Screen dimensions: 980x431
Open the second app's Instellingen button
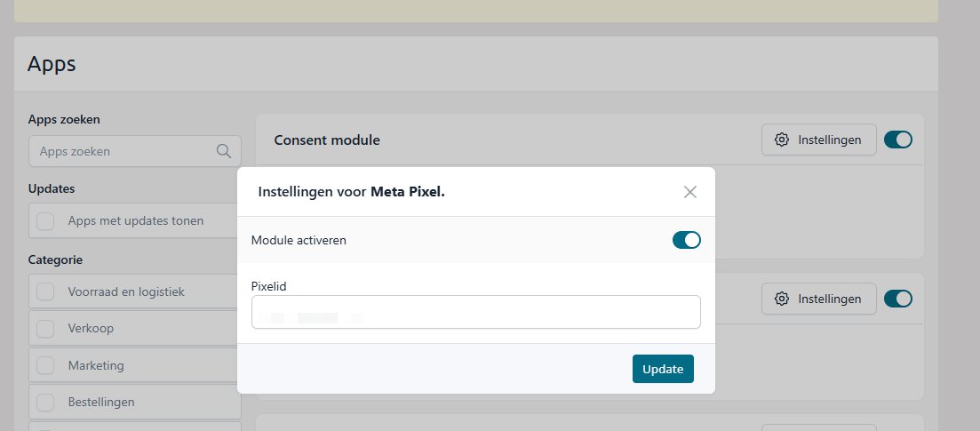click(x=818, y=299)
